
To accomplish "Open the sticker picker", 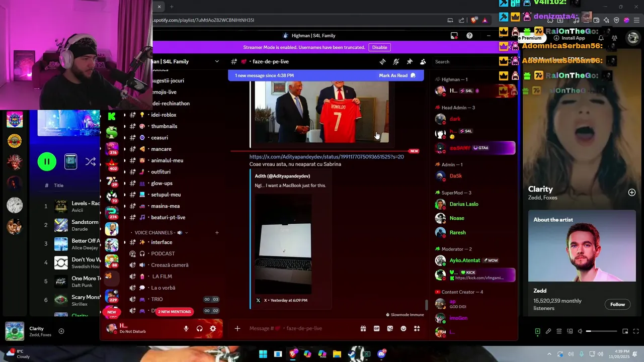I will pyautogui.click(x=390, y=328).
